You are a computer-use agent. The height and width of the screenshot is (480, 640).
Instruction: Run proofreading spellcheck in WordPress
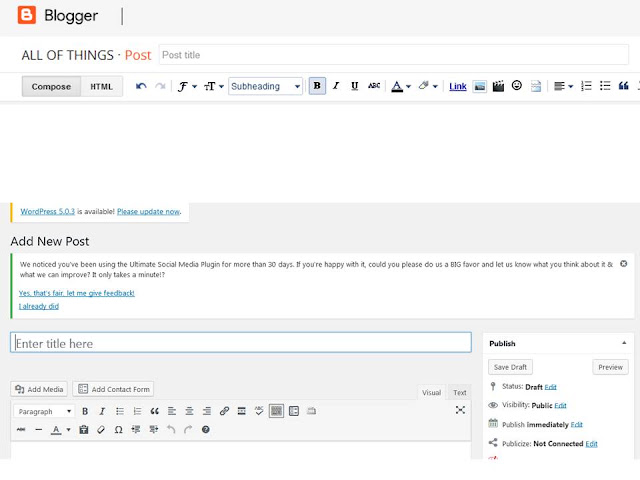(x=259, y=411)
